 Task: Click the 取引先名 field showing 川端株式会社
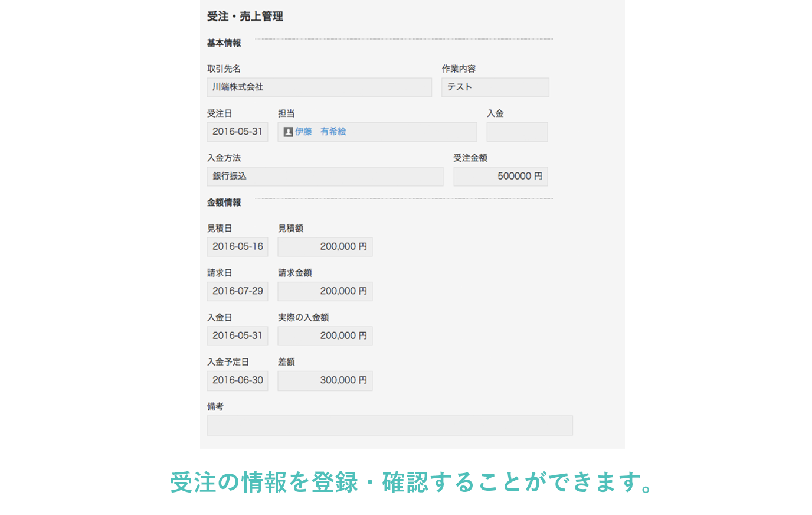coord(319,87)
